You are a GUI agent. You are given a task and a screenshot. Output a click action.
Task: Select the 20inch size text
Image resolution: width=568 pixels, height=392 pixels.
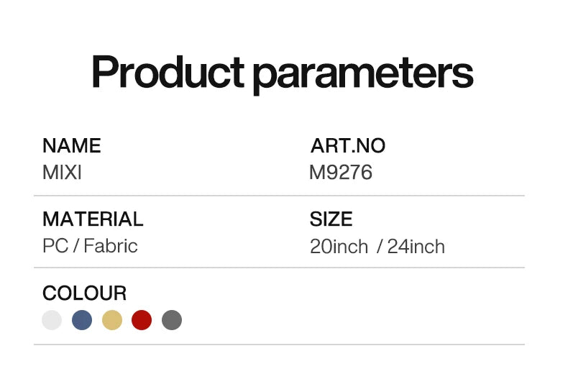(339, 247)
